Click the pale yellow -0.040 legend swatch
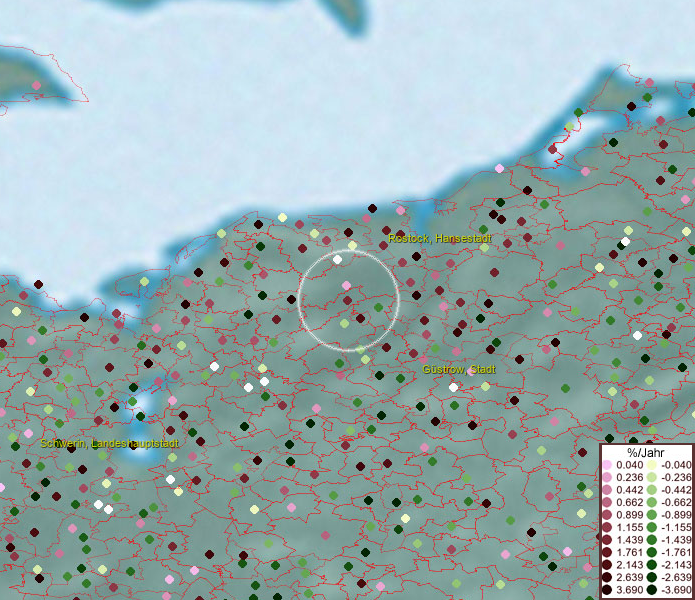695x600 pixels. tap(652, 465)
